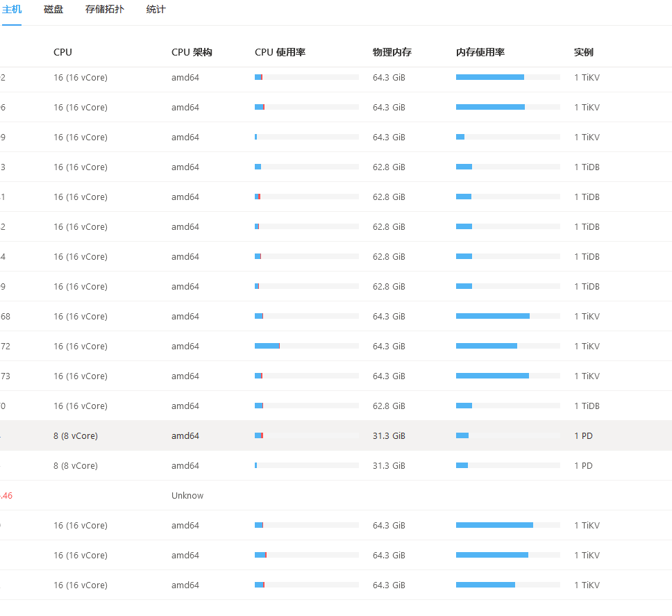
Task: Click memory usage bar for host ending 73
Action: [508, 376]
